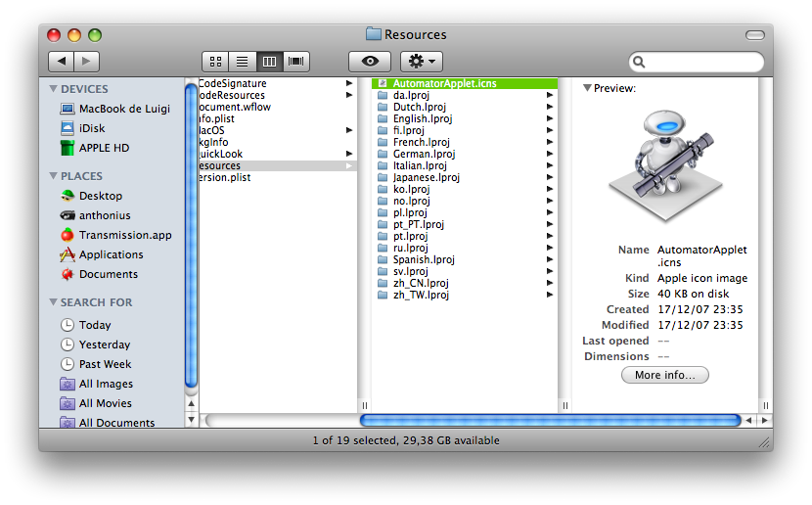Click the horizontal scrollbar thumb

[550, 420]
